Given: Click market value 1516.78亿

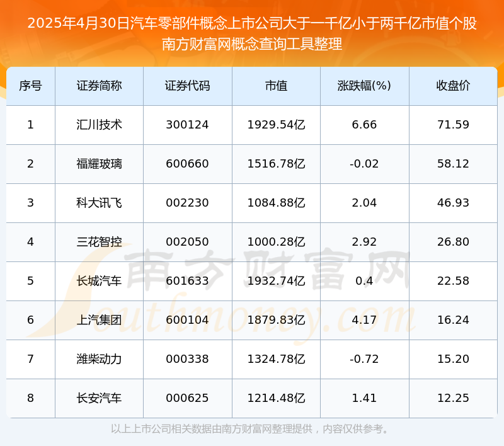Looking at the screenshot, I should coord(276,164).
